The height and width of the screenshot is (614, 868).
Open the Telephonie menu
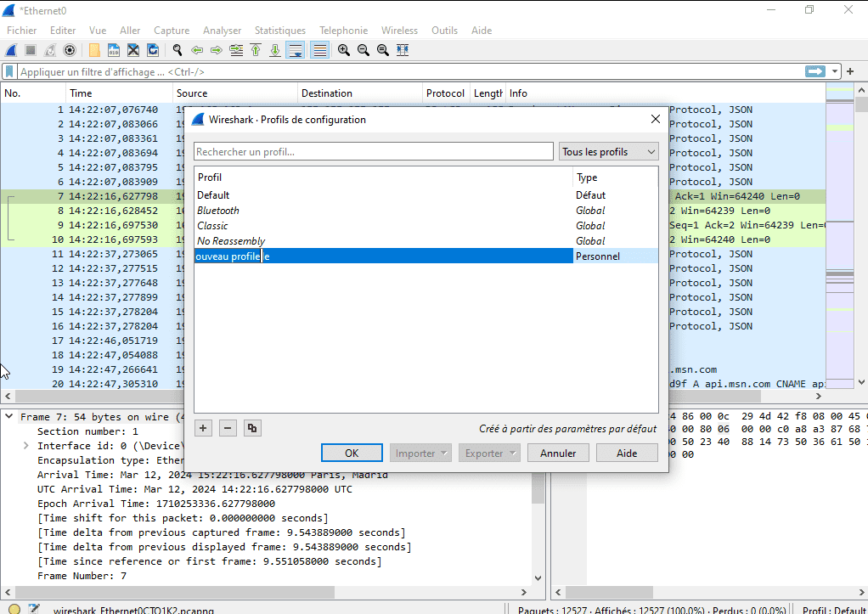pos(343,31)
